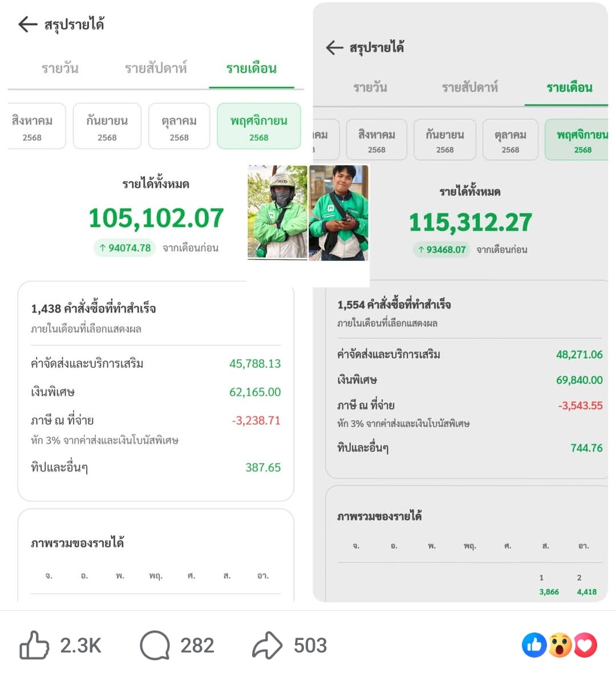Screen dimensions: 616x677
Task: Tap withholding tax value -3,543.55
Action: click(580, 406)
